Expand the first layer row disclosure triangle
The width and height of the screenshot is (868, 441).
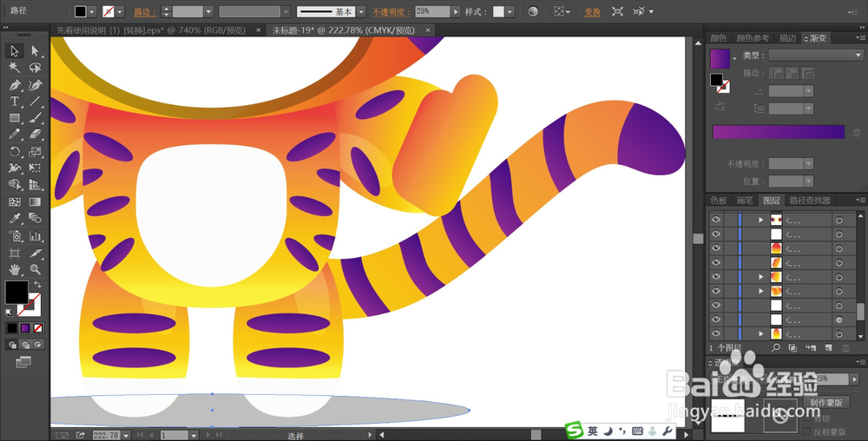click(x=761, y=220)
